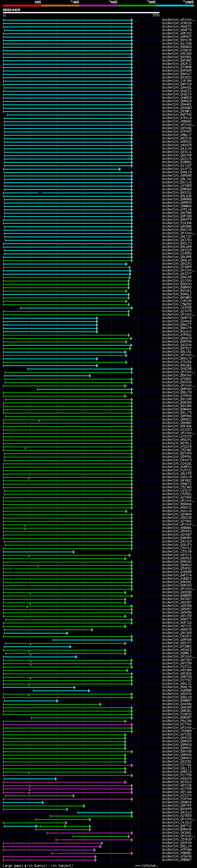197x868 pixels.
Task: Click the cyan ~100% identity legend bar
Action: pos(175,6)
